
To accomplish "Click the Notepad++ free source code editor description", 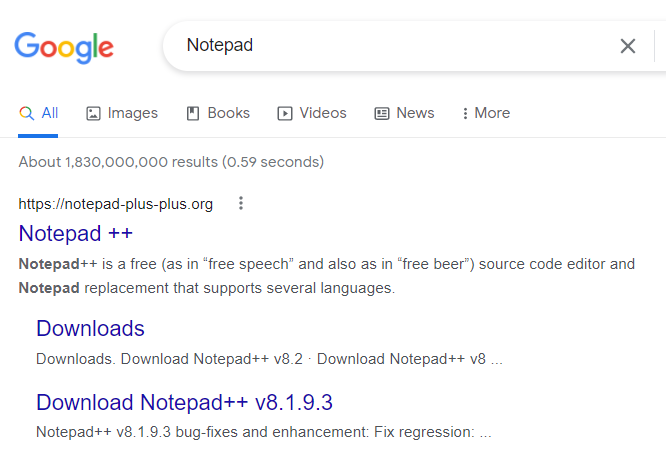I will 327,276.
